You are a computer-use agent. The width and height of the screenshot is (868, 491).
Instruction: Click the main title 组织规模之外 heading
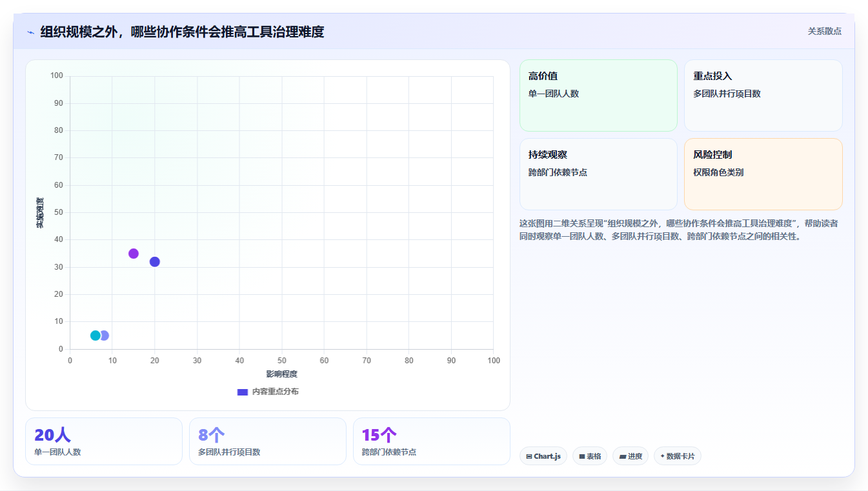182,32
